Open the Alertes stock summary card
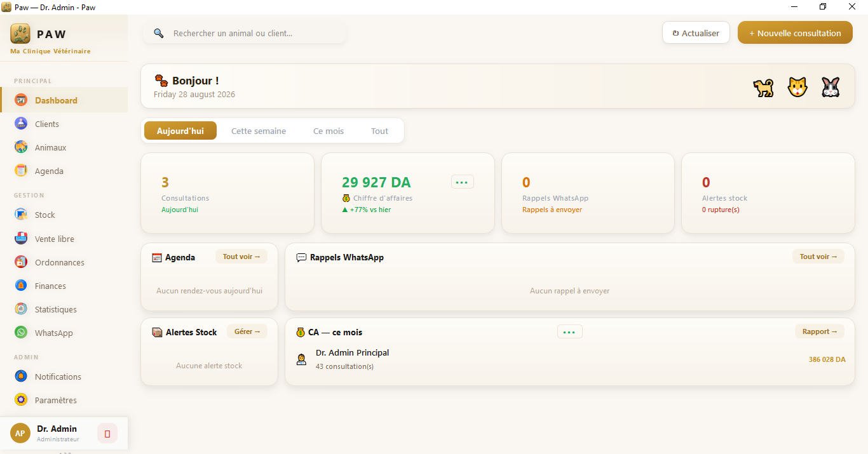 pyautogui.click(x=768, y=193)
